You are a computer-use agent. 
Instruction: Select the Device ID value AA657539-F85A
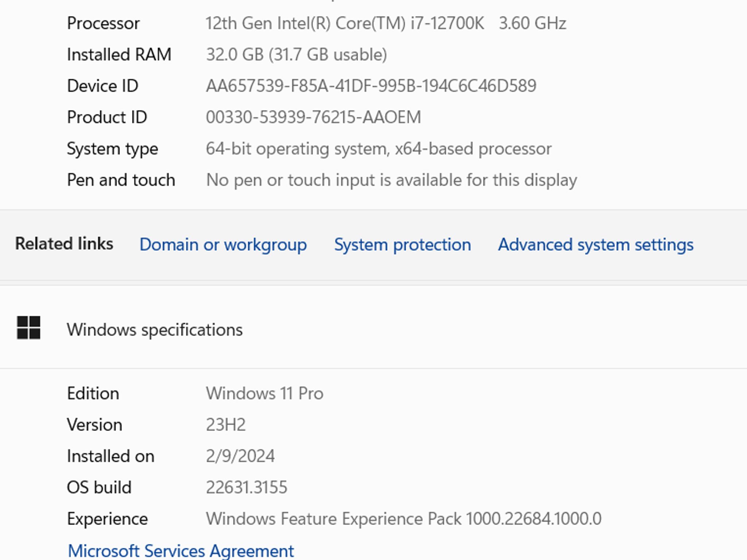coord(371,86)
